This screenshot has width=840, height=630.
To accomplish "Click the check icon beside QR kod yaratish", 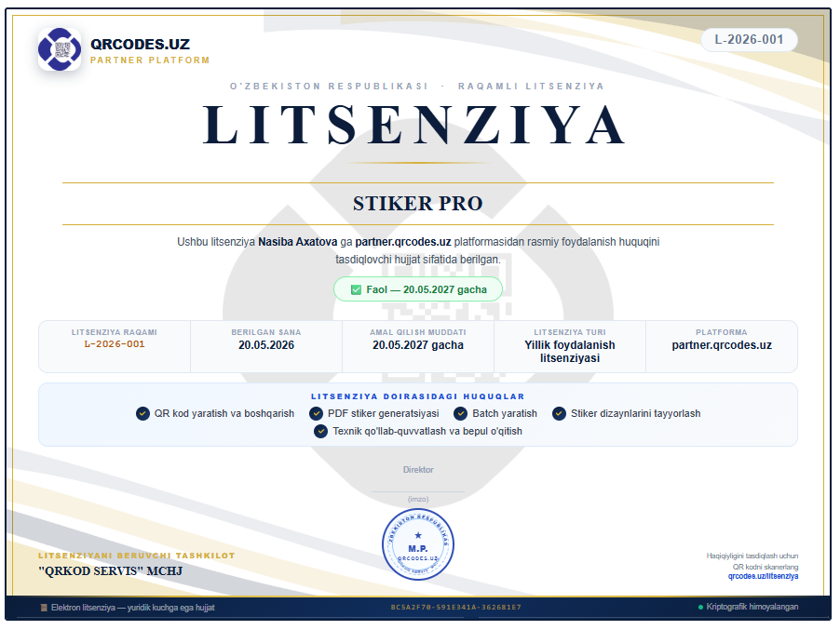I will click(142, 414).
